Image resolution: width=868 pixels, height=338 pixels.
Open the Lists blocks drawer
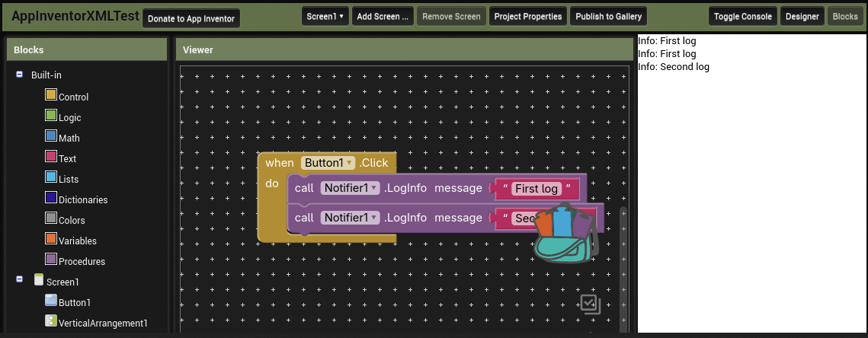(69, 179)
